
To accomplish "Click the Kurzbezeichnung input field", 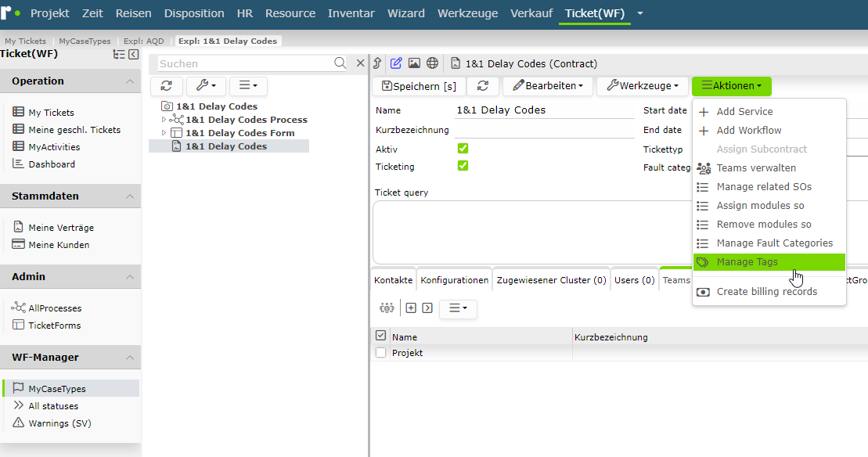I will pos(544,130).
